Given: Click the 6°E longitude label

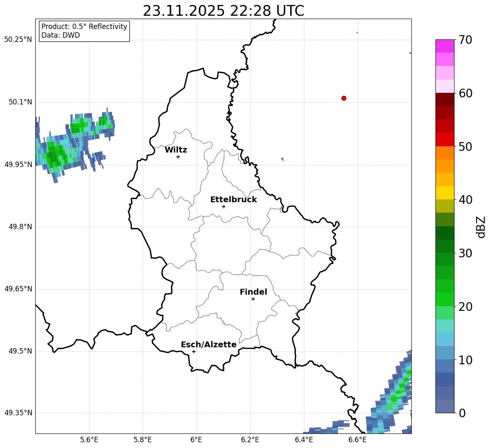Looking at the screenshot, I should point(196,440).
